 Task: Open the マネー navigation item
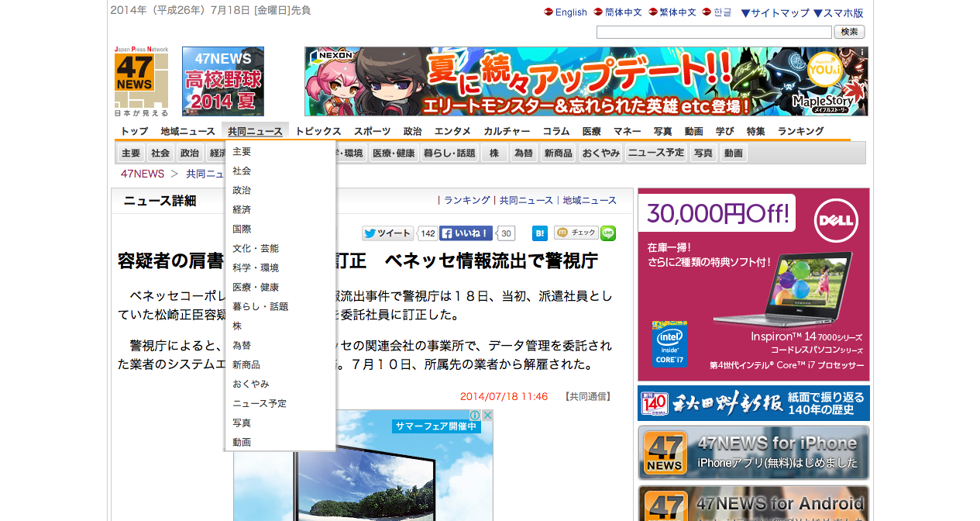(x=628, y=132)
